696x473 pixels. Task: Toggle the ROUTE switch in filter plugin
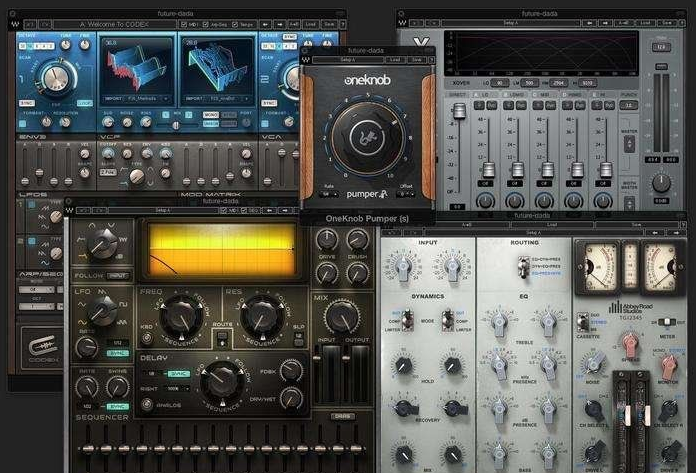pyautogui.click(x=222, y=339)
